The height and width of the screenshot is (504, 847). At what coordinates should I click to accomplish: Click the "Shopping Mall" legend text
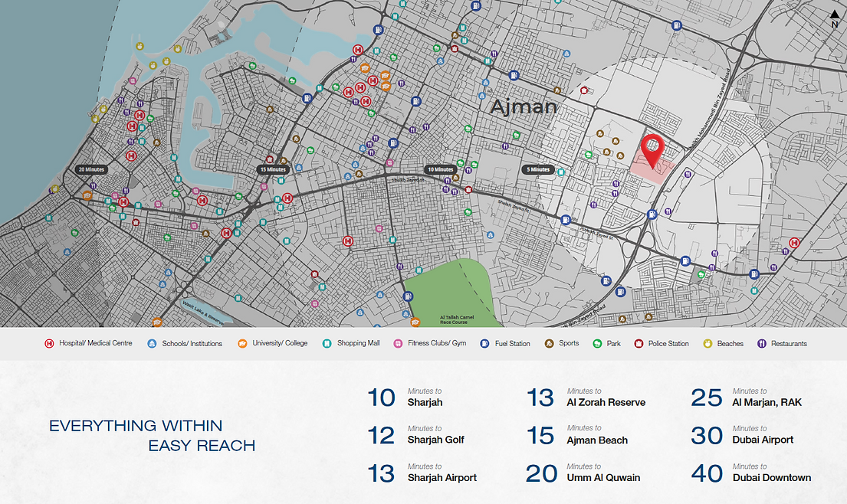point(358,343)
